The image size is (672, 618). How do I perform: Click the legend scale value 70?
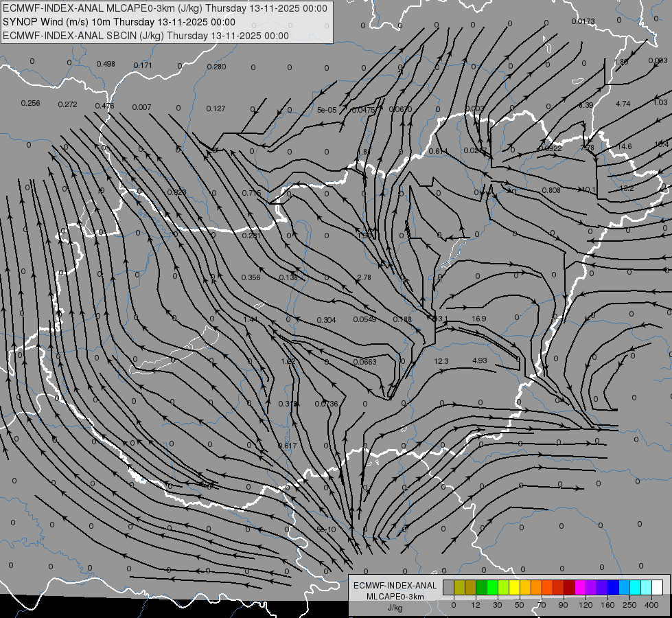tap(542, 605)
